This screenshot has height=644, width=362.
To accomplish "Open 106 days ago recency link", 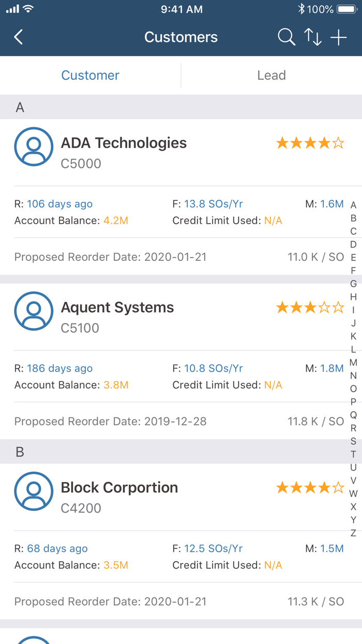I will 60,204.
